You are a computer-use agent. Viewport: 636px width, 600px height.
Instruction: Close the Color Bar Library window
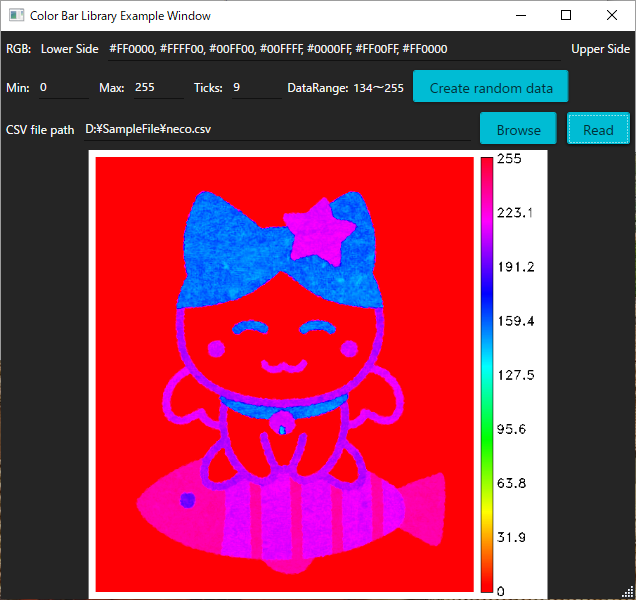click(x=612, y=15)
